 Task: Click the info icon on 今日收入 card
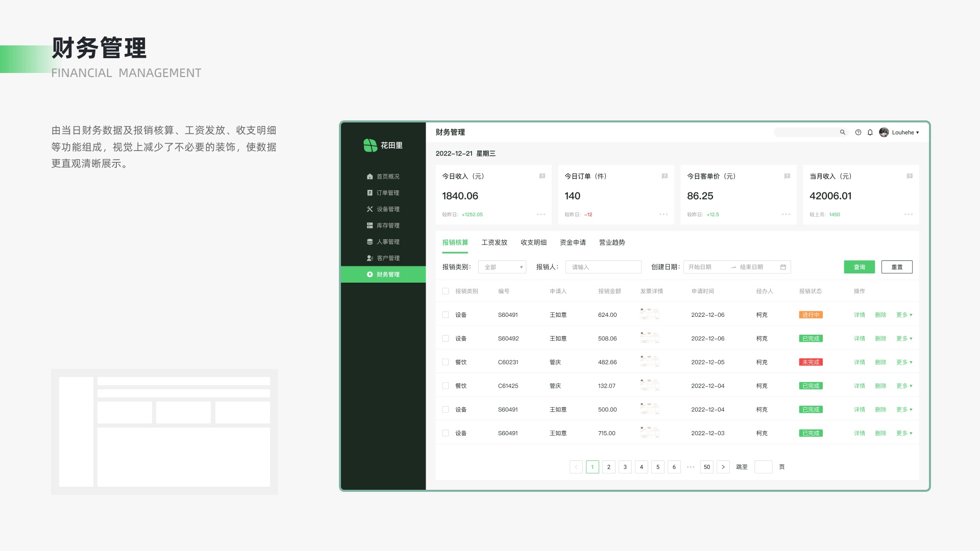[x=542, y=177]
